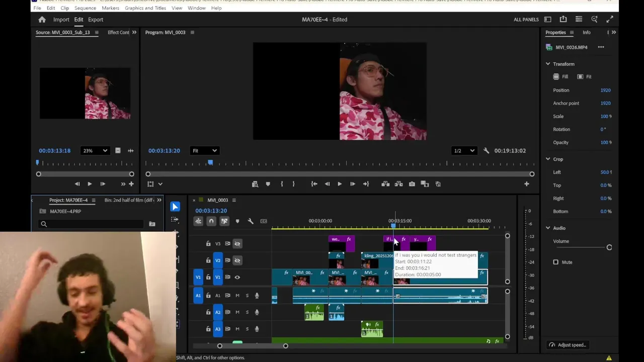Open the Graphics and Titles menu
The image size is (644, 362).
click(x=145, y=8)
